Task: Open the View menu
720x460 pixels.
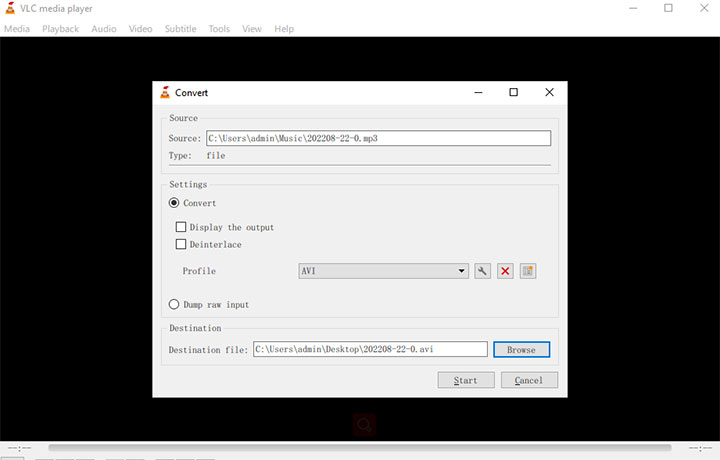Action: [x=252, y=29]
